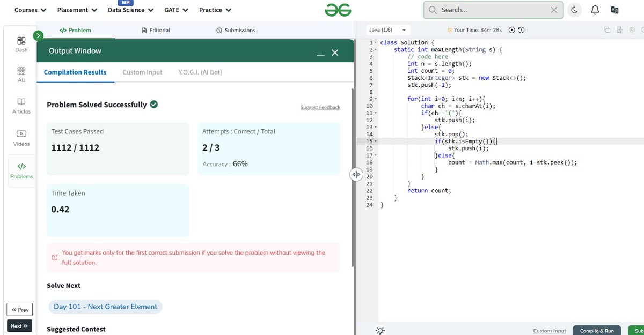Open language translate icon in header
This screenshot has height=335, width=644.
[x=615, y=10]
